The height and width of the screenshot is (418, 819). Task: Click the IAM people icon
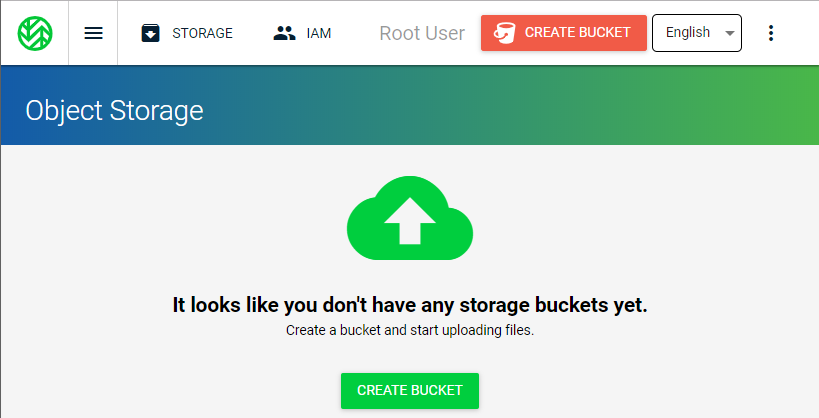click(x=285, y=33)
